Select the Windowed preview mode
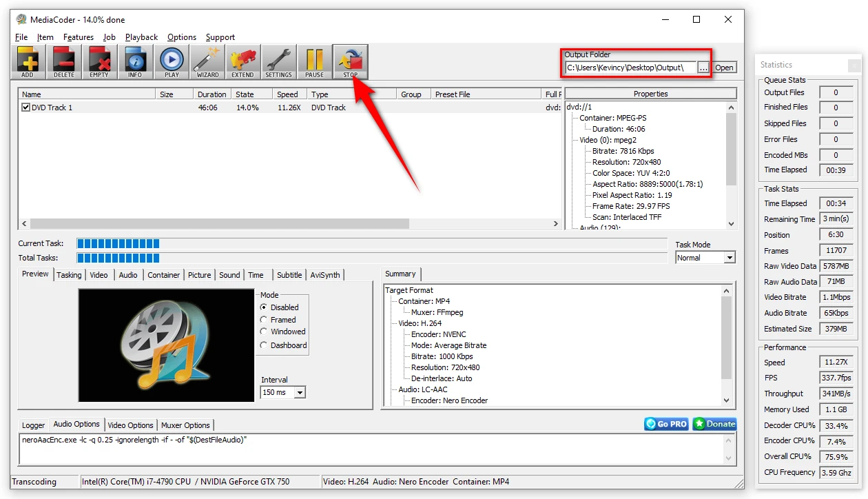Image resolution: width=868 pixels, height=499 pixels. 263,332
